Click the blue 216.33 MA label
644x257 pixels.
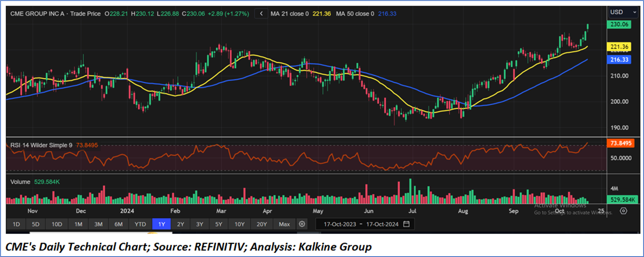tap(619, 60)
